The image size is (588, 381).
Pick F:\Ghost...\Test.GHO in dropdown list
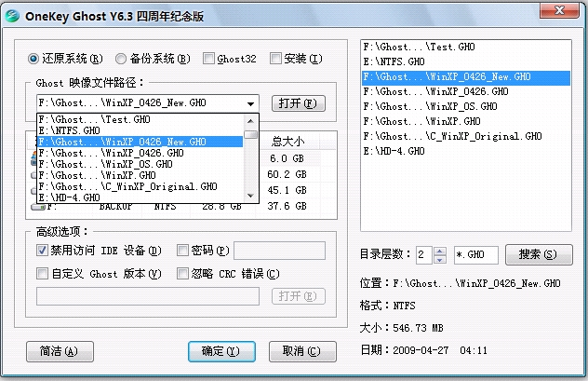click(140, 119)
